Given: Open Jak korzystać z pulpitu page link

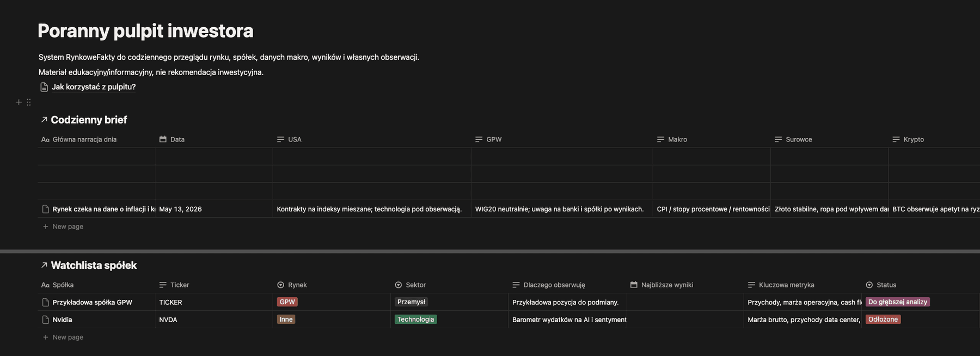Looking at the screenshot, I should click(x=94, y=87).
